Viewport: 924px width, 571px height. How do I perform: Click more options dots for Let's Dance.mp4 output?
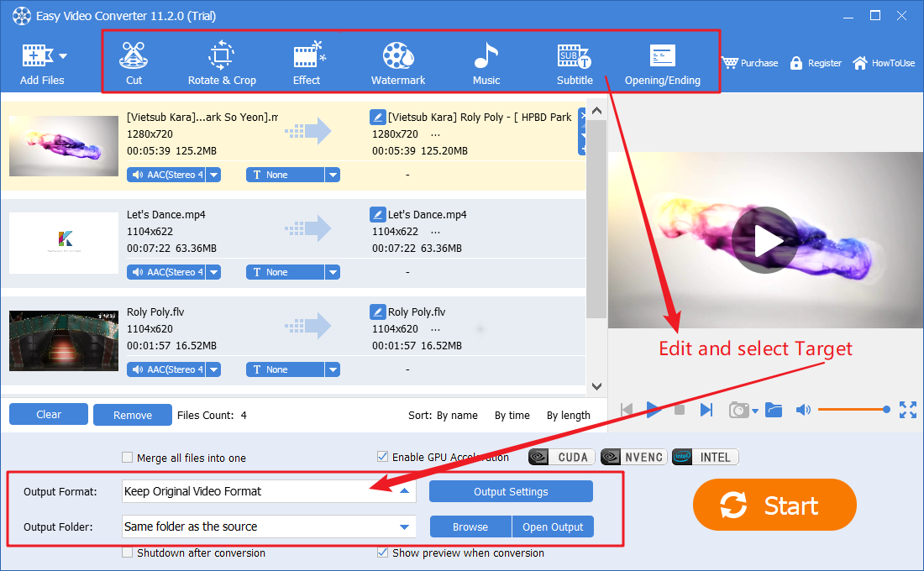435,232
